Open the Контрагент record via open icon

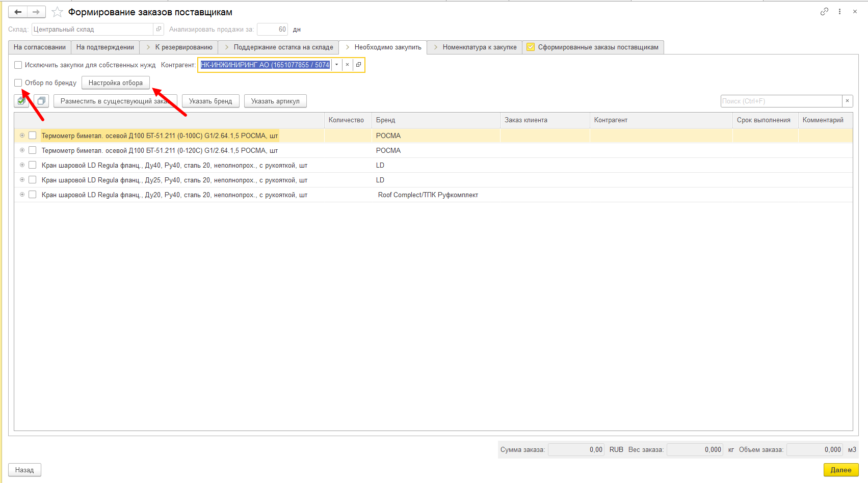[x=358, y=65]
